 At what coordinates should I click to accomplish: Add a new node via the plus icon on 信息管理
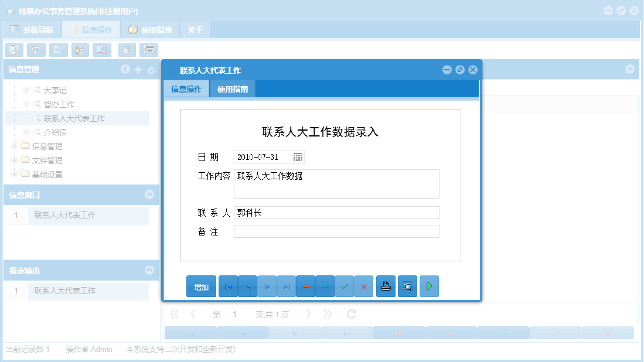138,69
